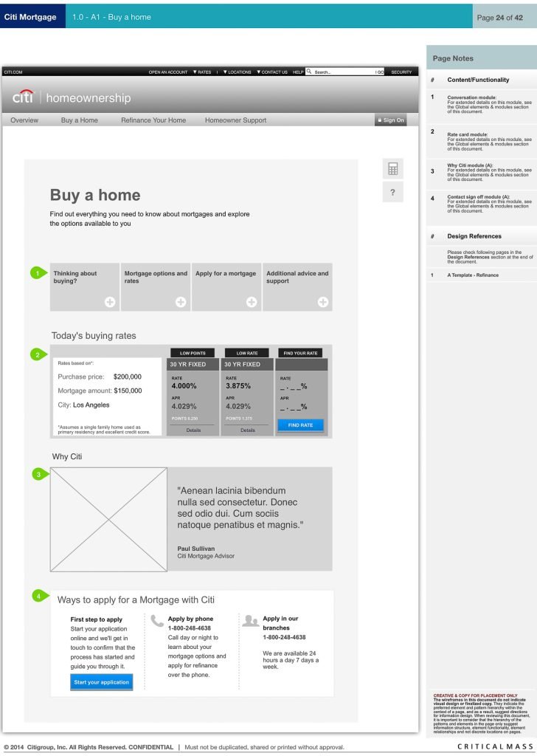Click the person icon beside 'Apply in our branches'
This screenshot has width=537, height=756.
pos(251,620)
